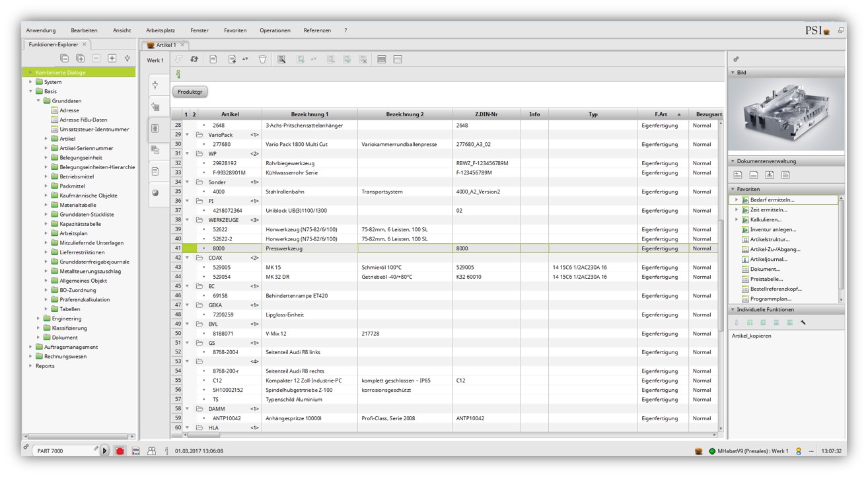Open the document page side tab

[155, 171]
